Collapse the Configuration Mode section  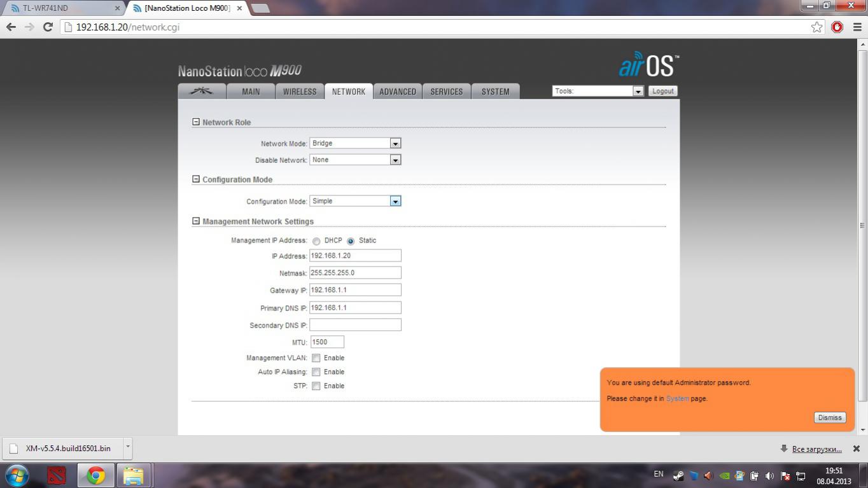click(x=196, y=179)
